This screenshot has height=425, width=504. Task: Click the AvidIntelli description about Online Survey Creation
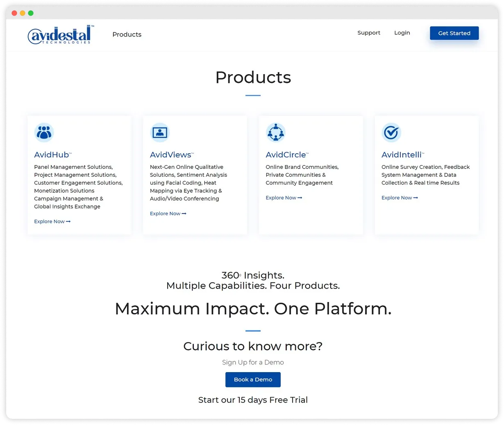pyautogui.click(x=425, y=175)
